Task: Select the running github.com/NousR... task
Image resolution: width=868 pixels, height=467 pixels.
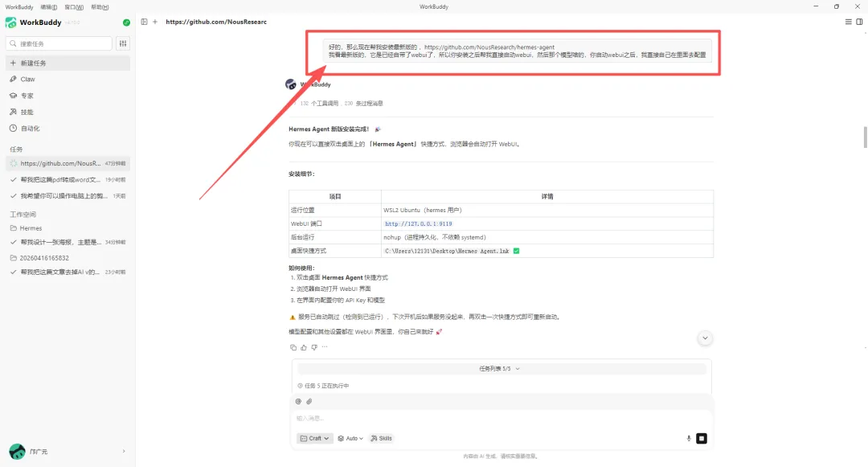Action: pos(68,163)
